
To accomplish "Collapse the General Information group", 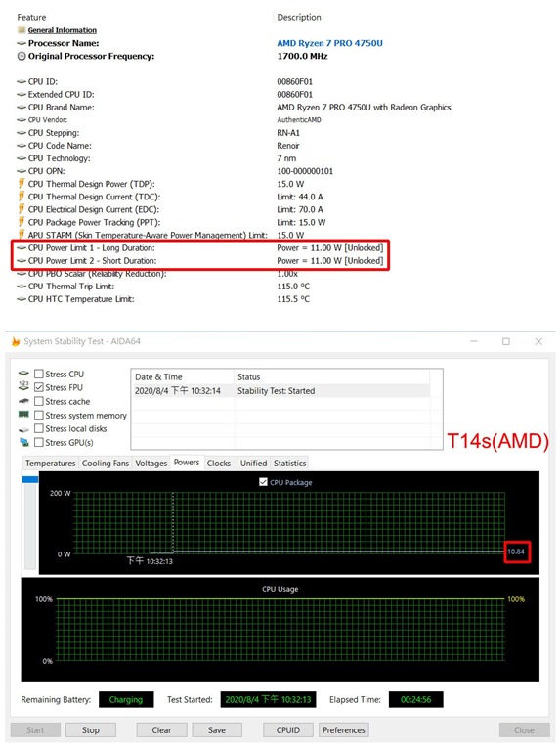I will tap(22, 30).
